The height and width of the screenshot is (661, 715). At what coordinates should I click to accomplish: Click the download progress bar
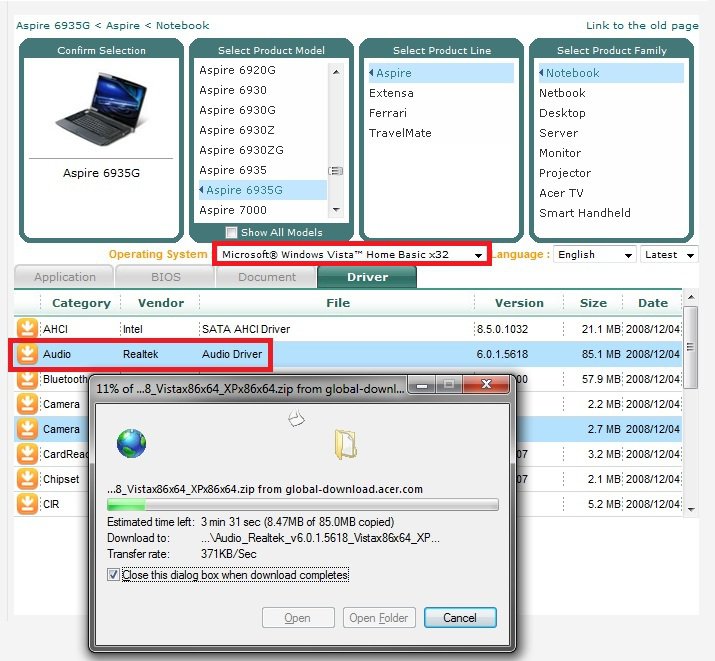pyautogui.click(x=302, y=505)
